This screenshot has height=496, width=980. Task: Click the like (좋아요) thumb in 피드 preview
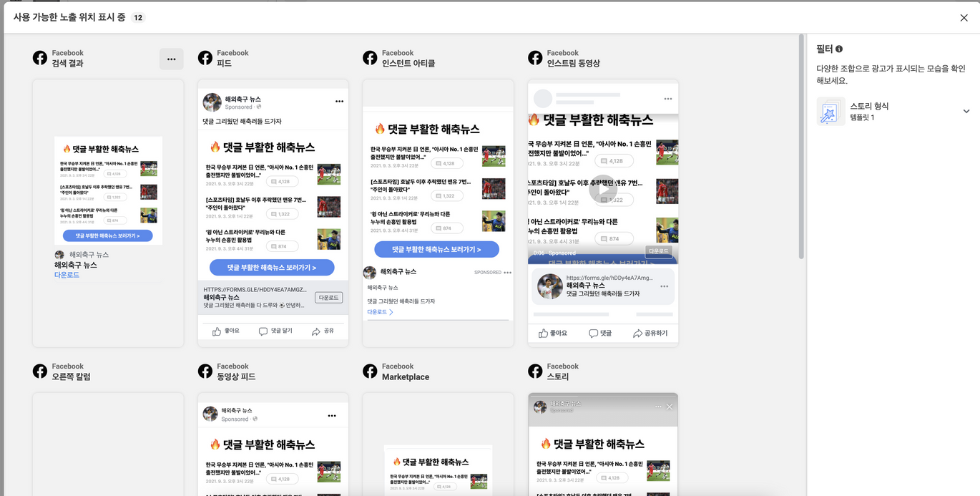click(x=217, y=331)
